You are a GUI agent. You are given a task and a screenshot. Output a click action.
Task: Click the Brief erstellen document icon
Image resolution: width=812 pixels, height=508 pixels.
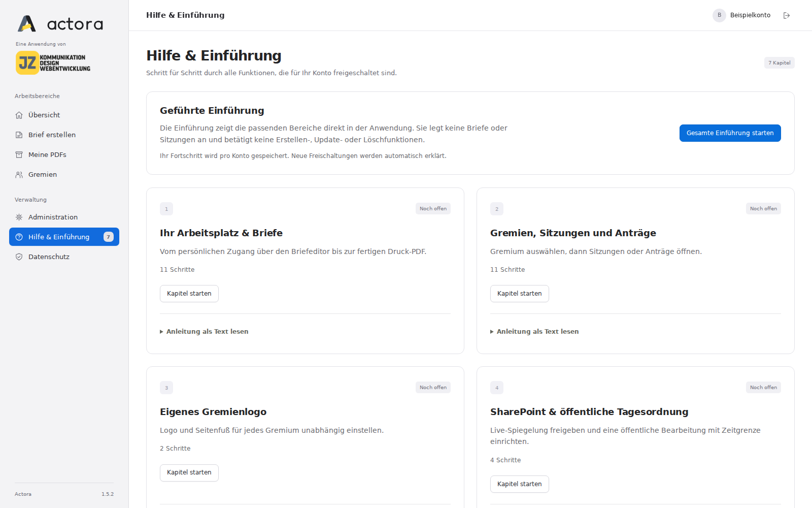tap(19, 135)
